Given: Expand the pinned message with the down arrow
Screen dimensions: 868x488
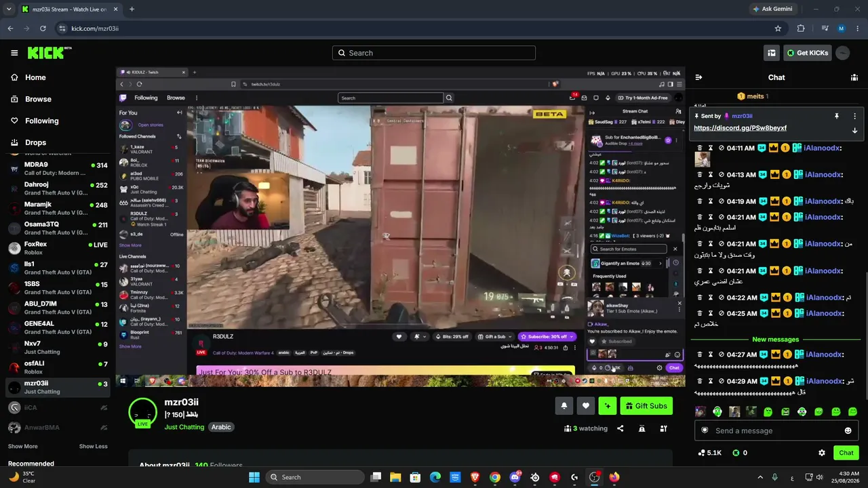Looking at the screenshot, I should pos(854,130).
